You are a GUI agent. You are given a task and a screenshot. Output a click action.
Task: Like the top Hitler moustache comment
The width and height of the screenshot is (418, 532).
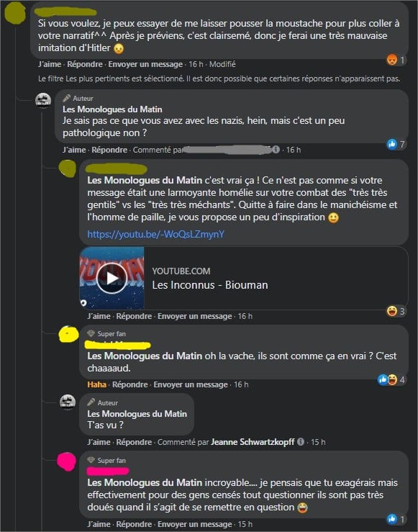click(50, 64)
